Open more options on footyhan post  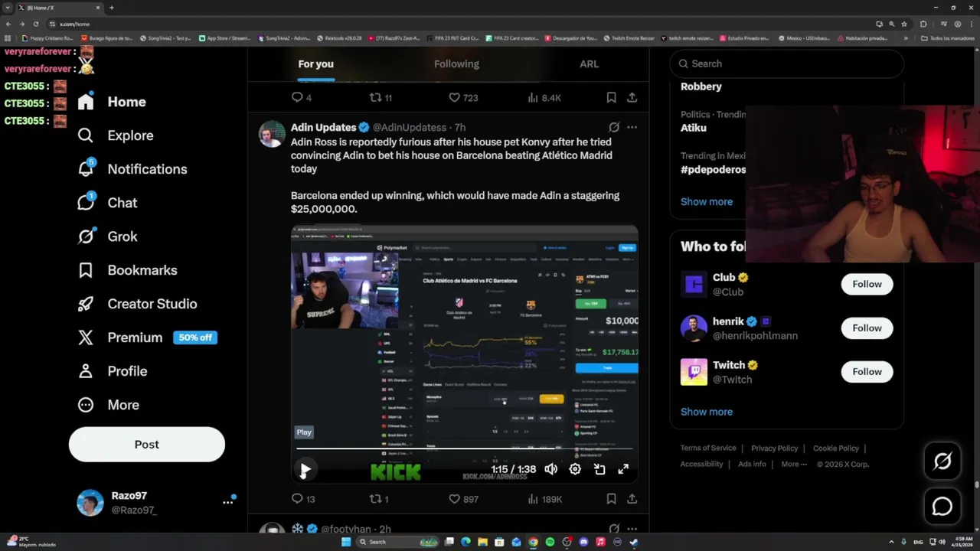tap(632, 529)
